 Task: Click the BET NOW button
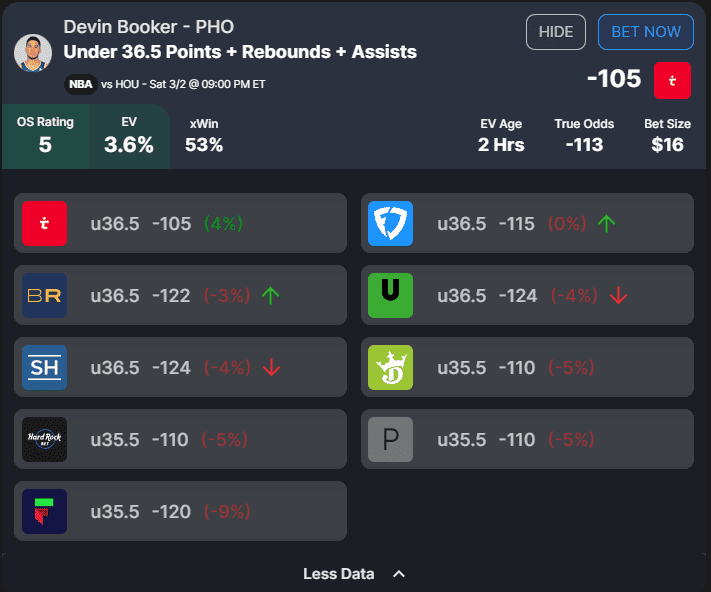coord(646,32)
